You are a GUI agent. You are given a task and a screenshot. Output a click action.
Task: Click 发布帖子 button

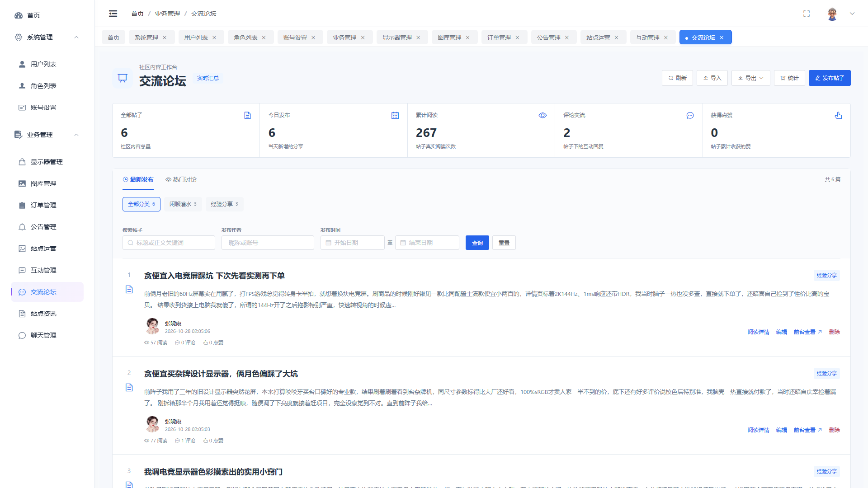[x=830, y=78]
